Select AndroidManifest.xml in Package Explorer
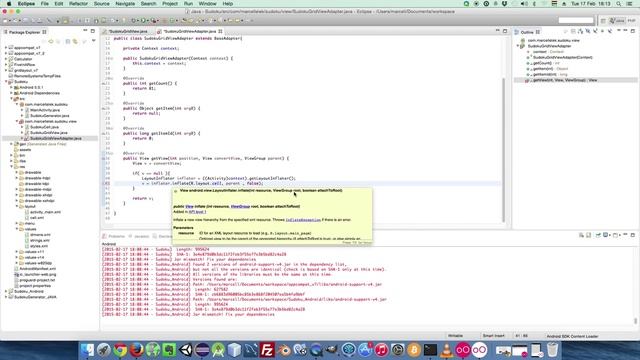The width and height of the screenshot is (640, 360). [x=38, y=269]
